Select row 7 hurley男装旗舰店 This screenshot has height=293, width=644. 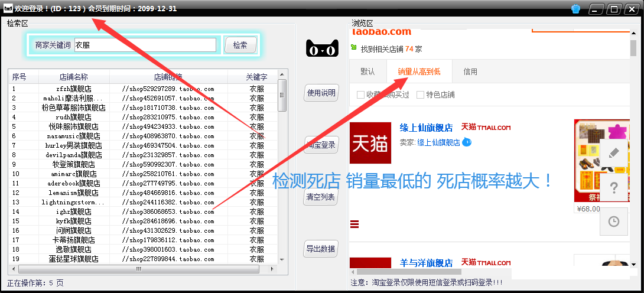coord(143,145)
